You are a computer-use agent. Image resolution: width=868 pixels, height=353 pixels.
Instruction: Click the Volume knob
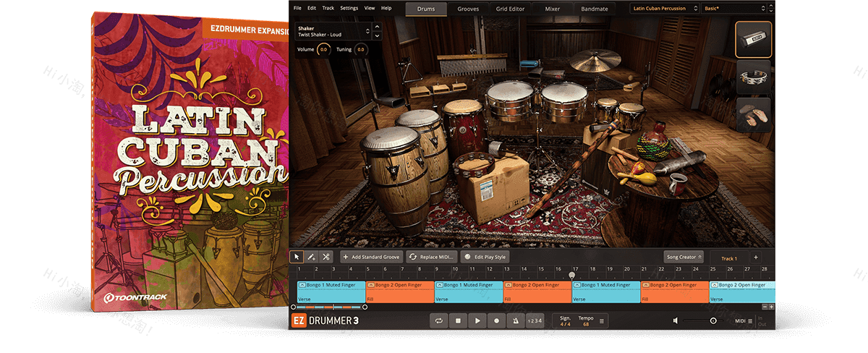323,49
